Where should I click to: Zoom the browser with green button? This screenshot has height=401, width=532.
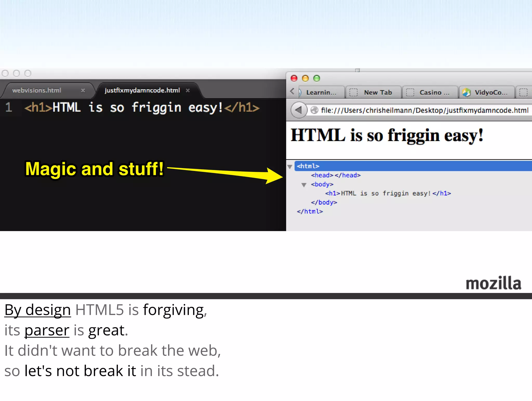[317, 78]
